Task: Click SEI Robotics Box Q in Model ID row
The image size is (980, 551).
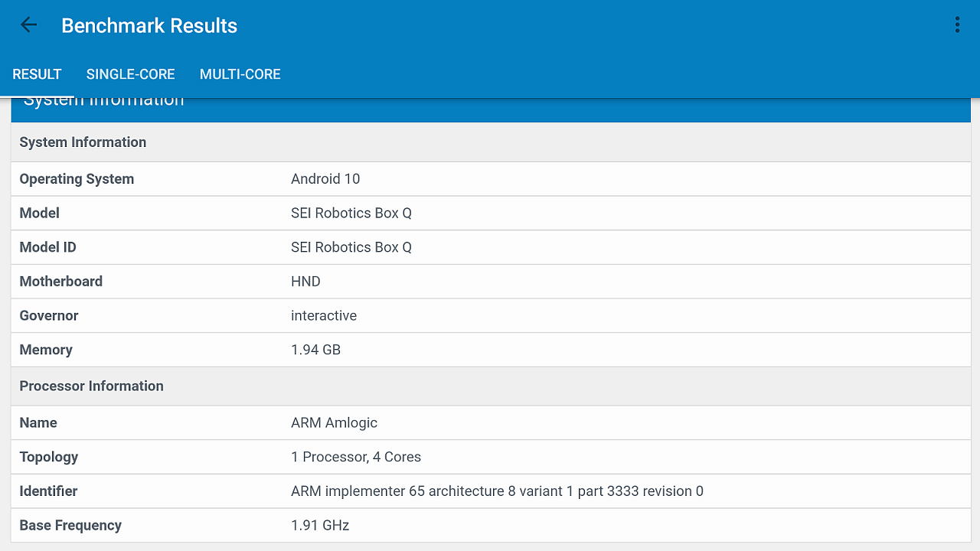Action: pyautogui.click(x=351, y=247)
